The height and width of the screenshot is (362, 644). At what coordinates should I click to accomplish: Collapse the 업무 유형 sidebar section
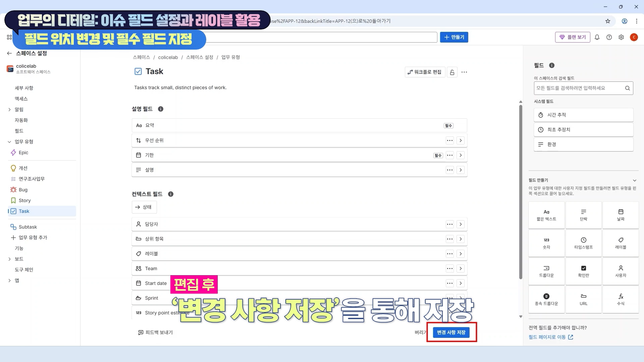click(9, 142)
